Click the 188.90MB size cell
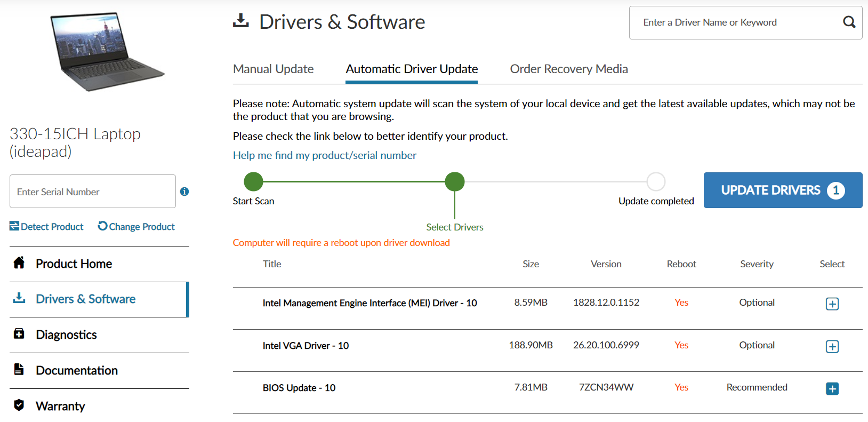Viewport: 868px width, 422px height. click(x=531, y=345)
